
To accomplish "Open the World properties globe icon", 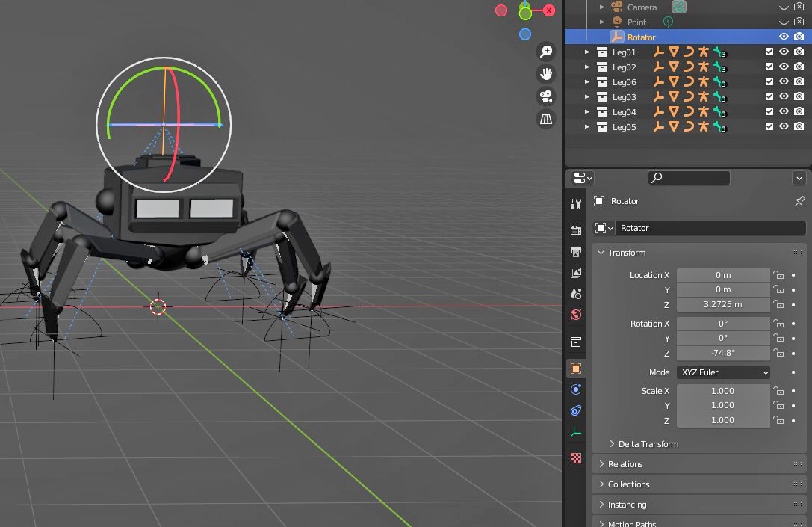I will (x=576, y=315).
